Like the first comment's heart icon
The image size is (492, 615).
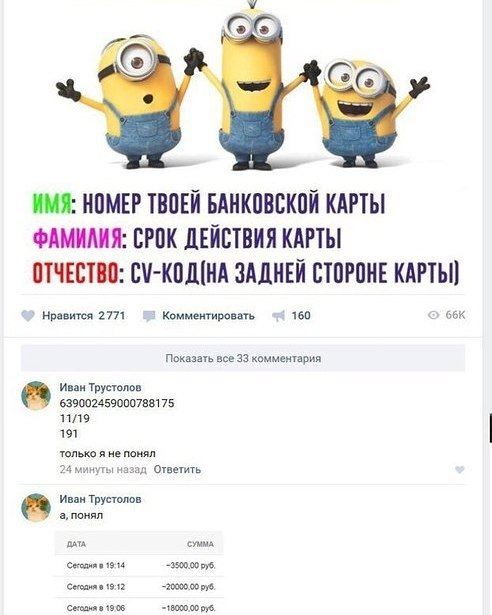[459, 469]
